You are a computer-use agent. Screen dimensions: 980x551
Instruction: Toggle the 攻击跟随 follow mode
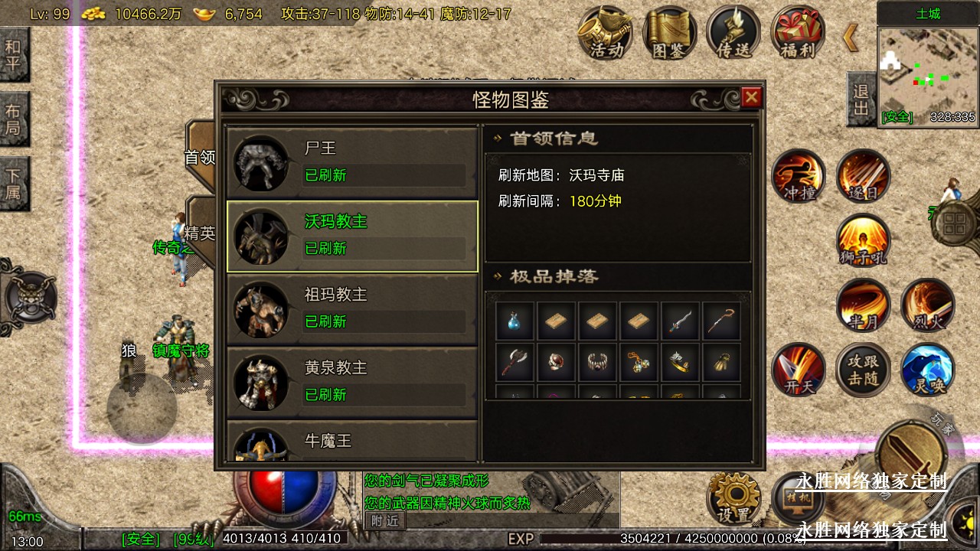click(864, 370)
